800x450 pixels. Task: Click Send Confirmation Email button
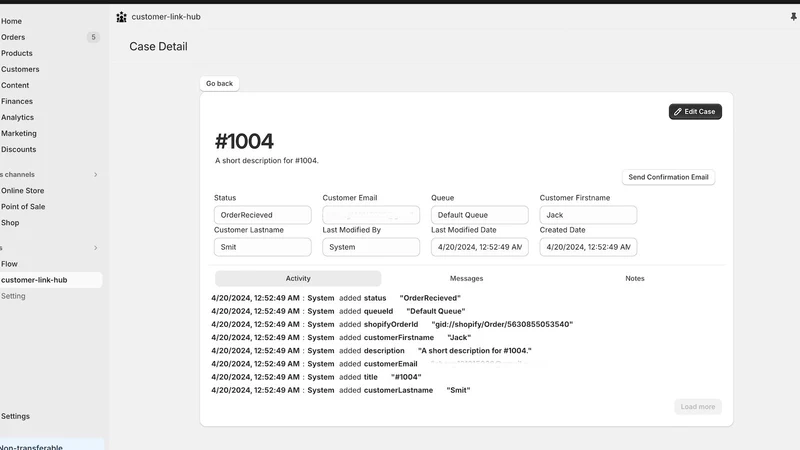pos(668,177)
